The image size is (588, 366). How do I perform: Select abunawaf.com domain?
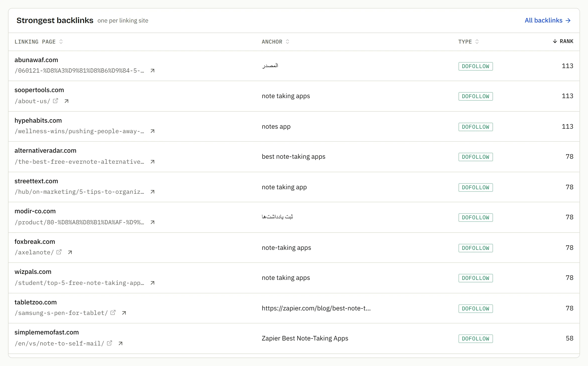(36, 60)
